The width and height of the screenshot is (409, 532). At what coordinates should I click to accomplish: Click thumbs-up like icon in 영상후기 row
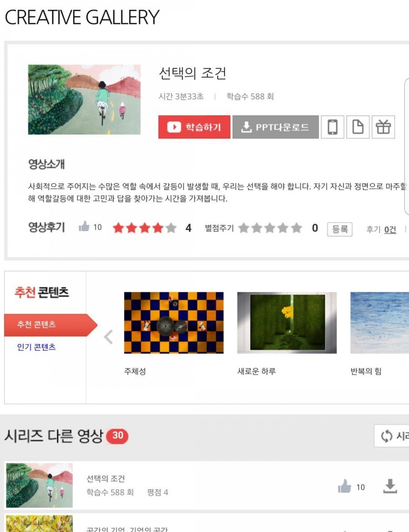84,227
